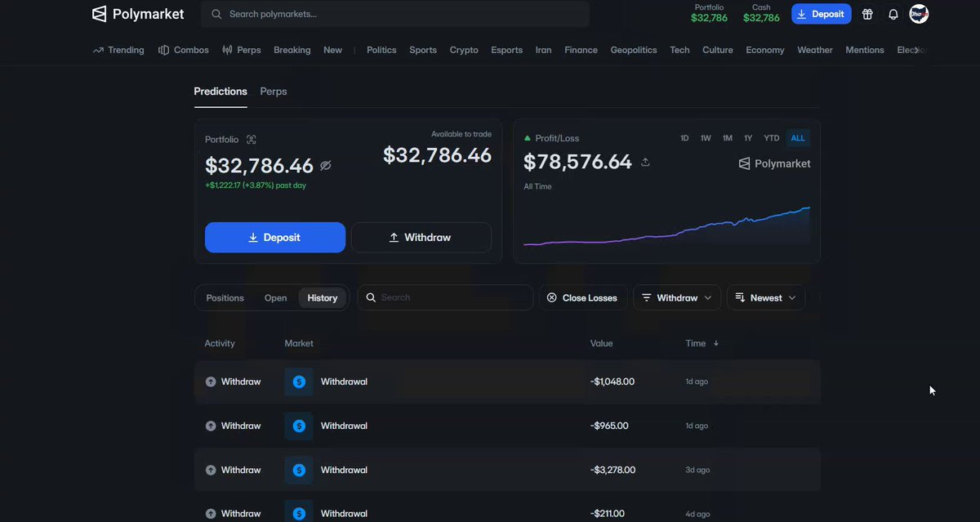Open the profile avatar menu

point(919,14)
